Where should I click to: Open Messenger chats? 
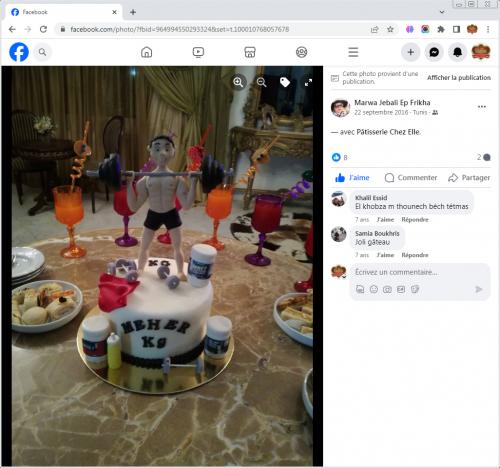(434, 52)
